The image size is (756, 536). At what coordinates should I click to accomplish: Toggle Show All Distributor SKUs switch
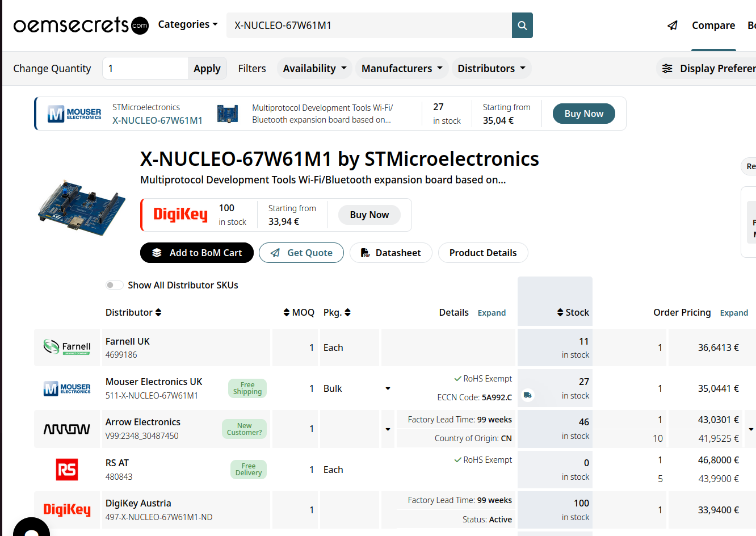click(114, 285)
